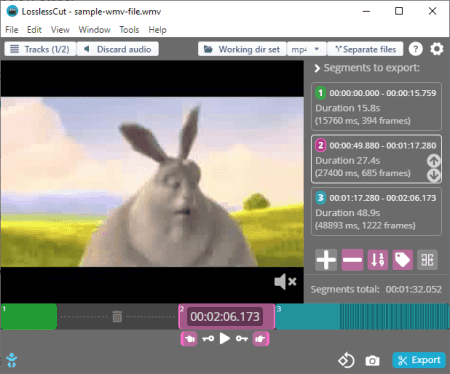Viewport: 450px width, 374px height.
Task: Collapse the Segments to export panel
Action: click(317, 68)
